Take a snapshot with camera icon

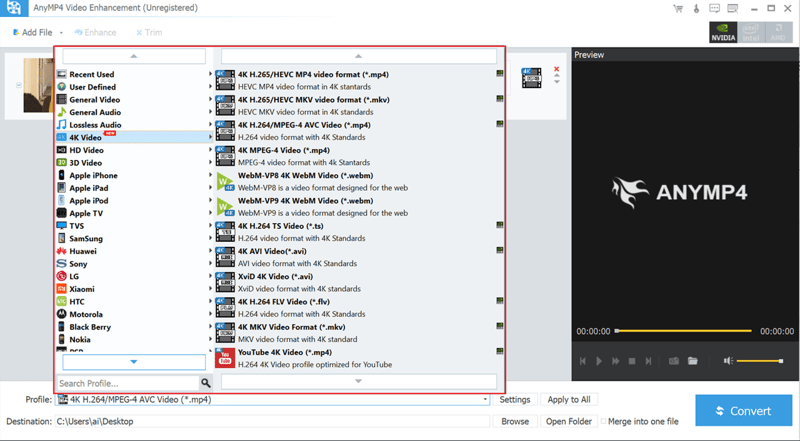(674, 361)
